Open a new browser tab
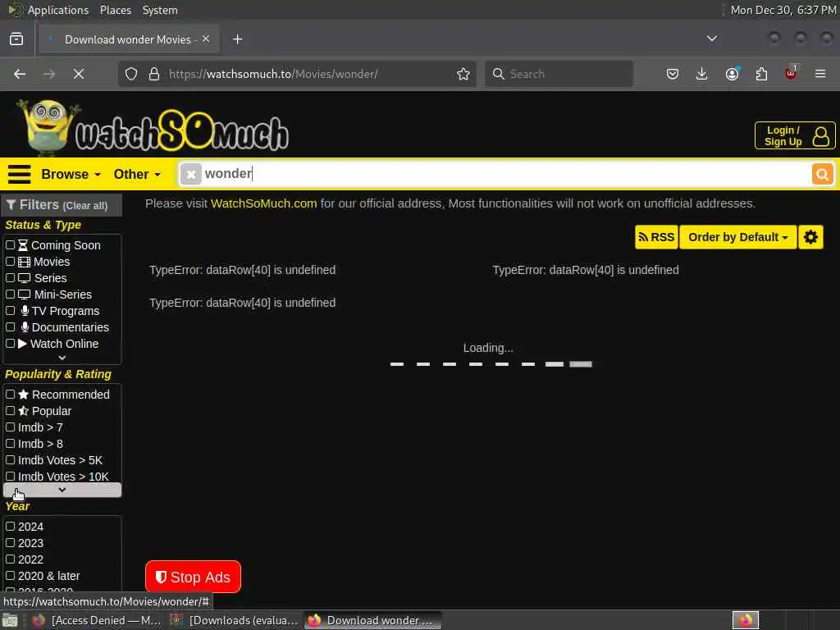 (238, 39)
